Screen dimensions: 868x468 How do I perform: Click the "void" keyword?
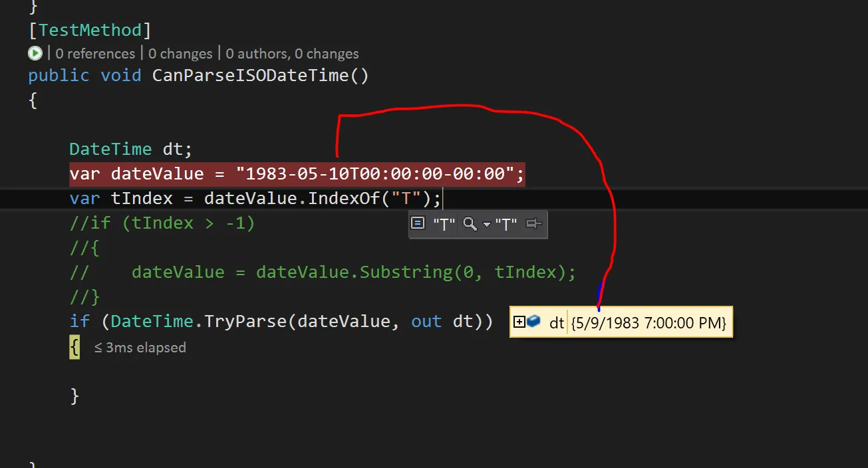pos(121,75)
